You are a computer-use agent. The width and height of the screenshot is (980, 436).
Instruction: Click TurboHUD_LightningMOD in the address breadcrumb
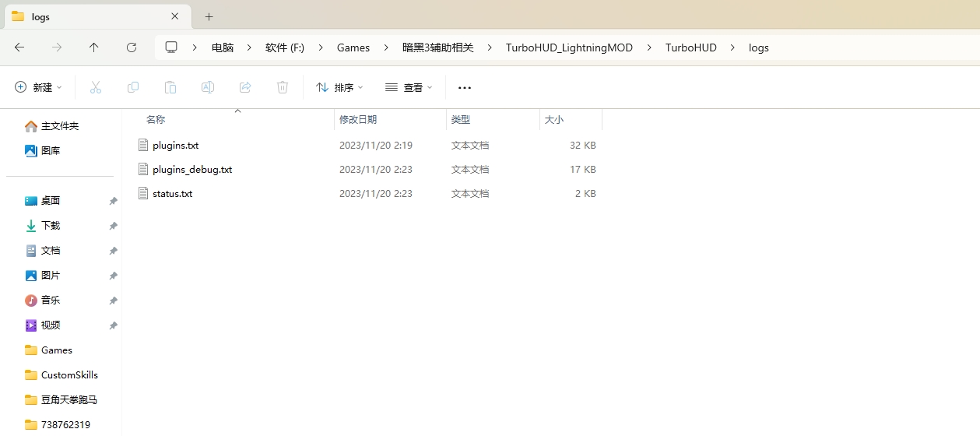point(569,47)
